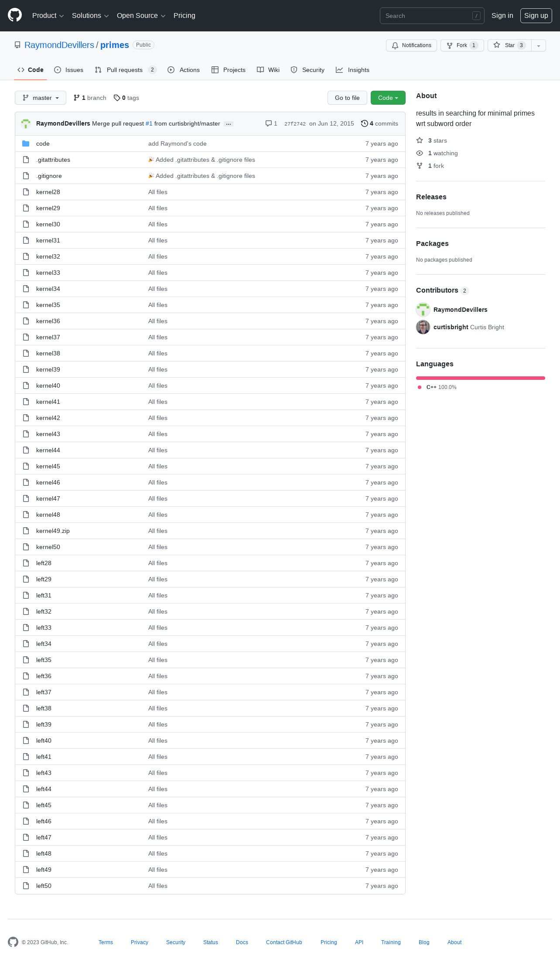Viewport: 560px width, 969px height.
Task: Expand the commit message ellipsis
Action: coord(229,124)
